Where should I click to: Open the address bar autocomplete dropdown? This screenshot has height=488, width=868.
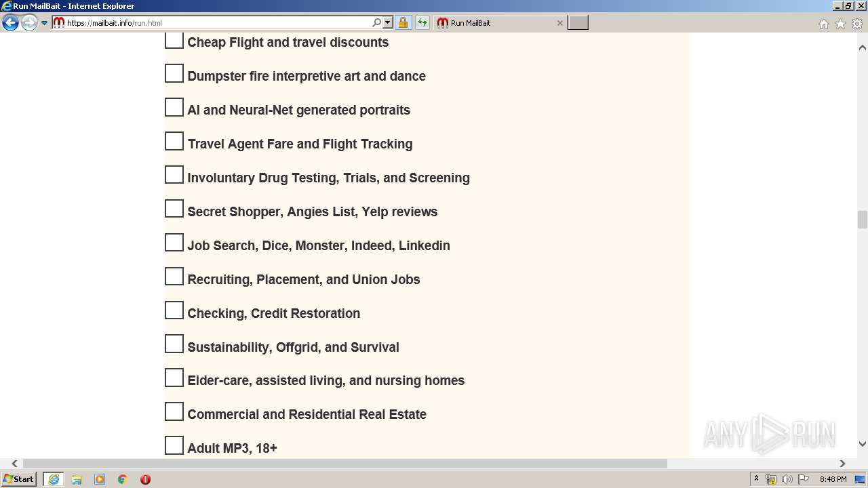coord(388,23)
